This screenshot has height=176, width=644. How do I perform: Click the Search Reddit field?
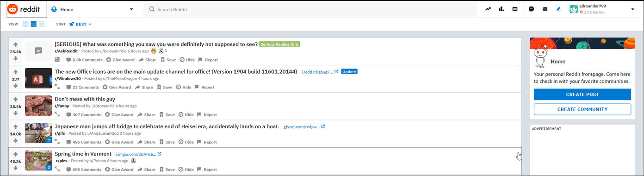310,9
